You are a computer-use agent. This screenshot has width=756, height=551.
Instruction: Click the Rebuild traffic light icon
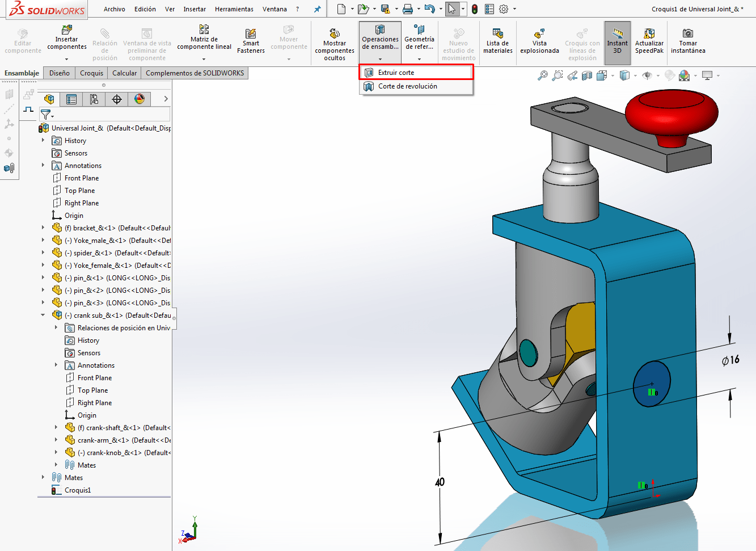point(475,9)
